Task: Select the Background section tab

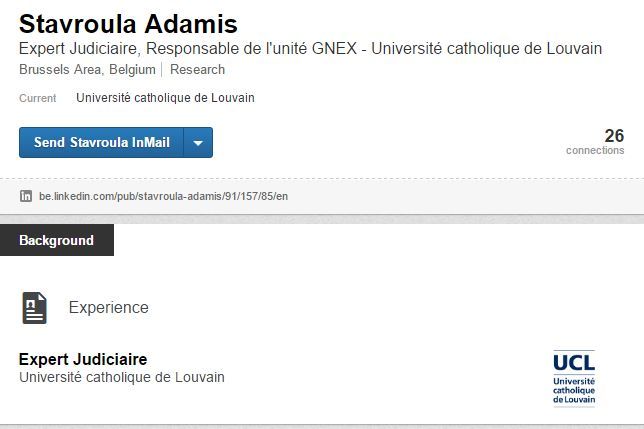Action: [x=57, y=240]
